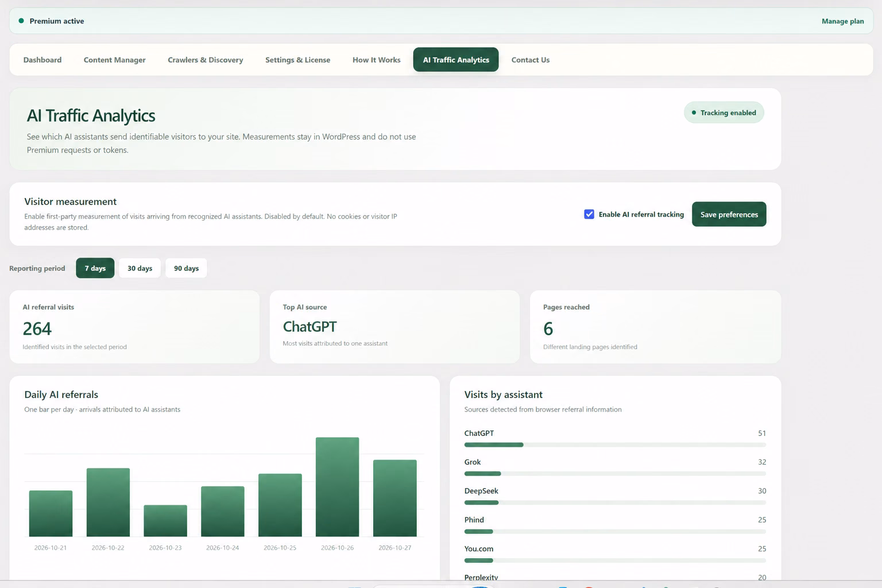This screenshot has width=882, height=588.
Task: Select the AI Traffic Analytics tab
Action: click(x=456, y=60)
